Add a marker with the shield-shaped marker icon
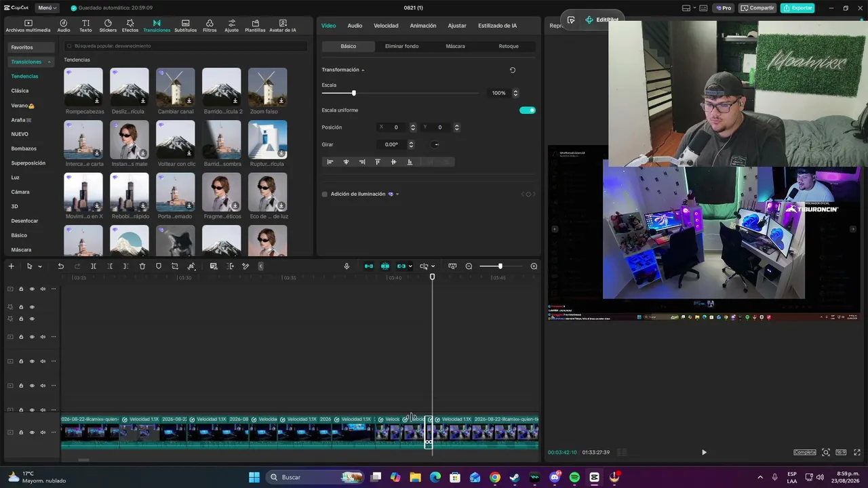868x488 pixels. [x=159, y=266]
